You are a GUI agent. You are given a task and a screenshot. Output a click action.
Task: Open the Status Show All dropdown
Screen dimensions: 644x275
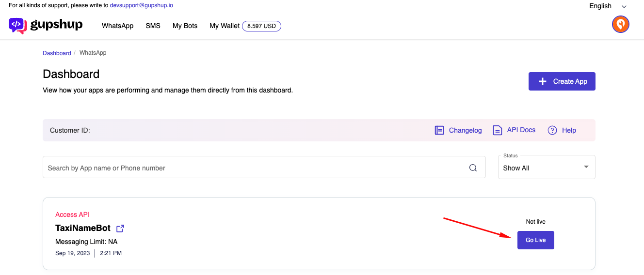(x=547, y=167)
